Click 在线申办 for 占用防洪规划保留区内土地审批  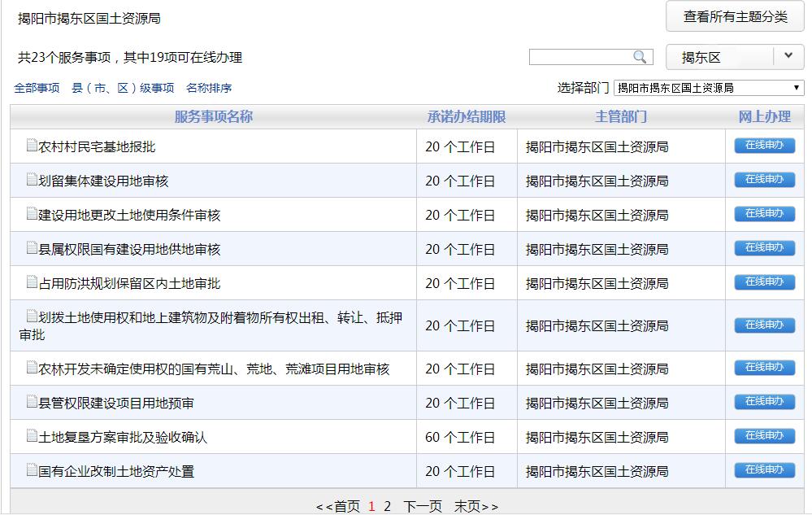[764, 282]
